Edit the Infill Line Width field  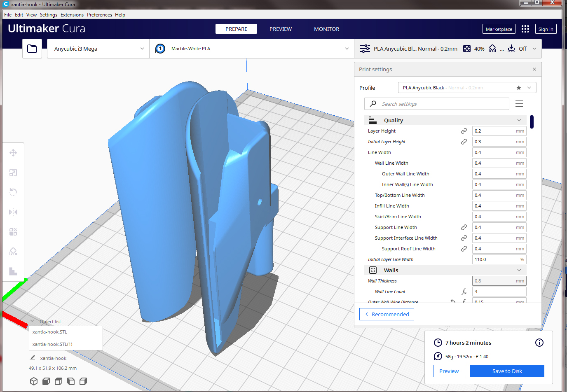[499, 206]
